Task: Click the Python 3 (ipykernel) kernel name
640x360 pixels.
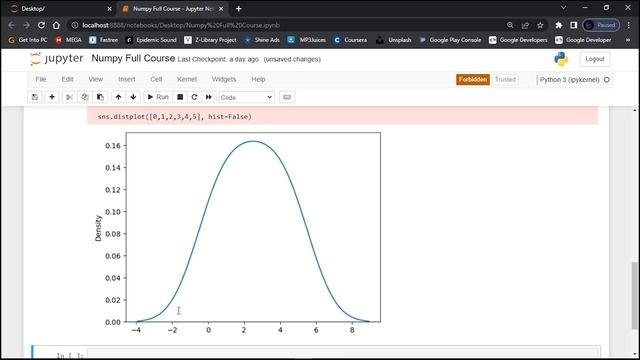Action: [569, 80]
